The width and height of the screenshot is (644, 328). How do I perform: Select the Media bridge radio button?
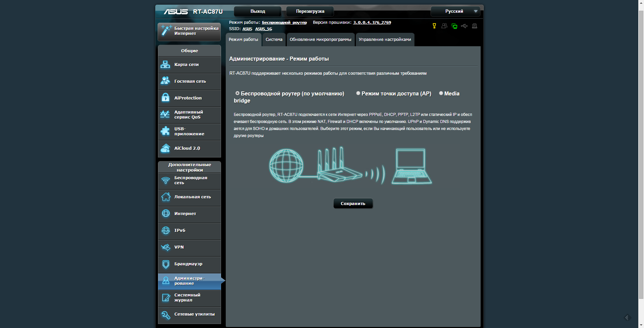441,93
